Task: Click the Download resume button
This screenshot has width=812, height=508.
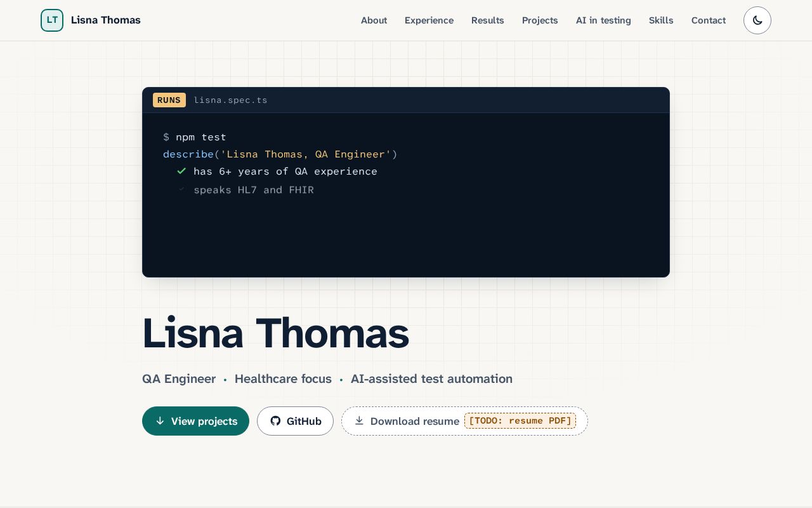Action: (x=464, y=421)
